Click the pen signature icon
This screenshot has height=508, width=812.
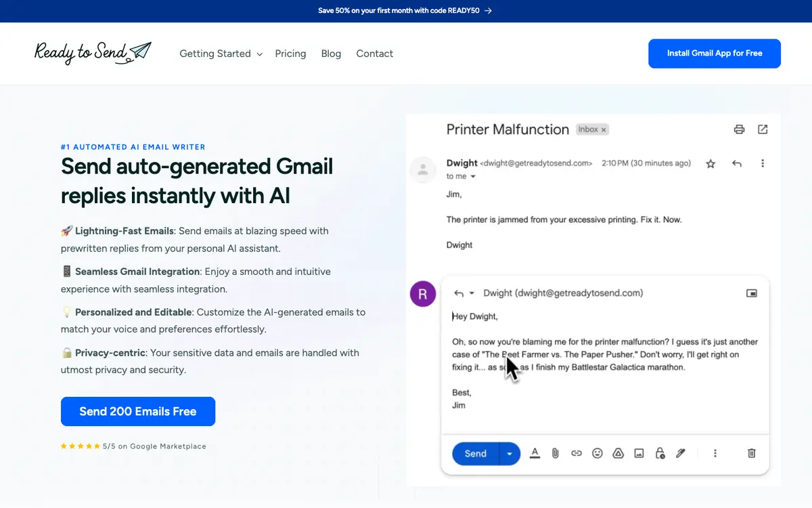click(681, 453)
